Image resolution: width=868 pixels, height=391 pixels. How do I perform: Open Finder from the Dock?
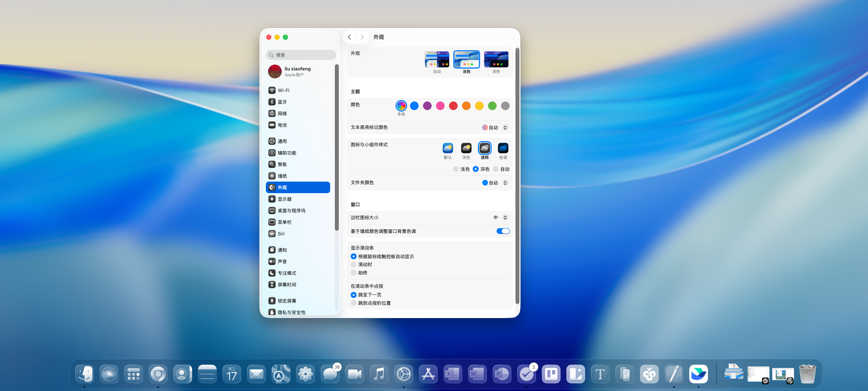(85, 374)
